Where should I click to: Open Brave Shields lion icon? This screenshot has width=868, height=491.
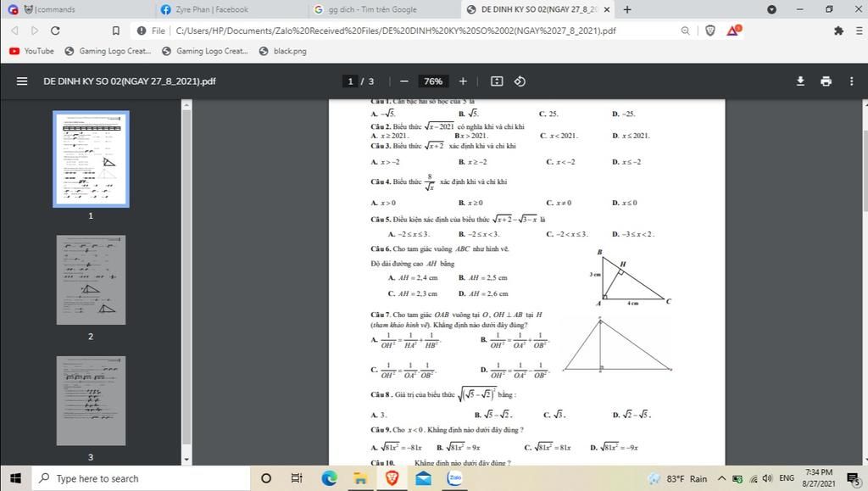click(710, 31)
